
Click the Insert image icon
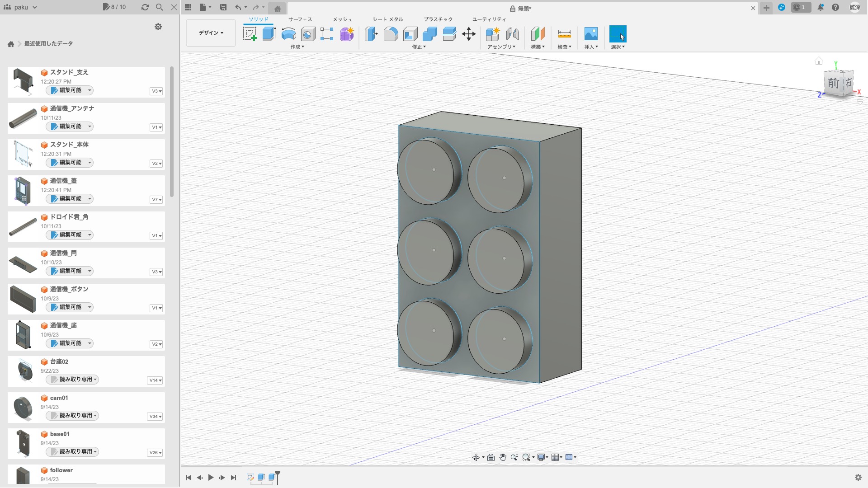point(590,34)
